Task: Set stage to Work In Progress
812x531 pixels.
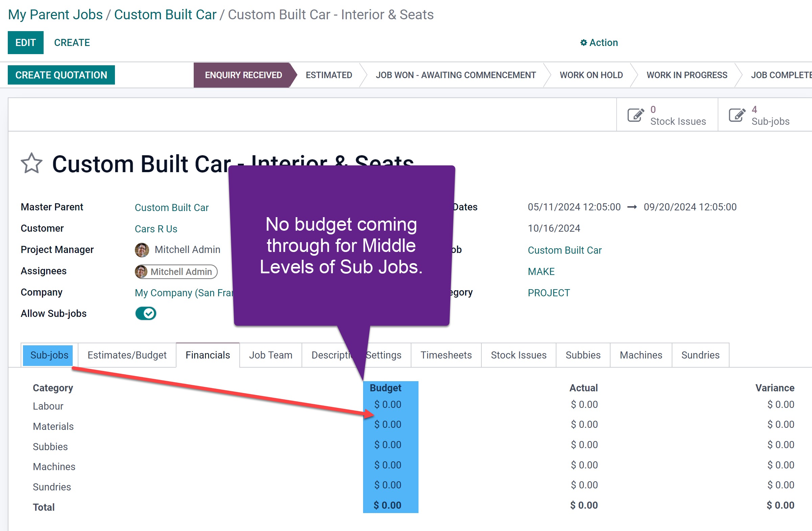Action: pos(687,75)
